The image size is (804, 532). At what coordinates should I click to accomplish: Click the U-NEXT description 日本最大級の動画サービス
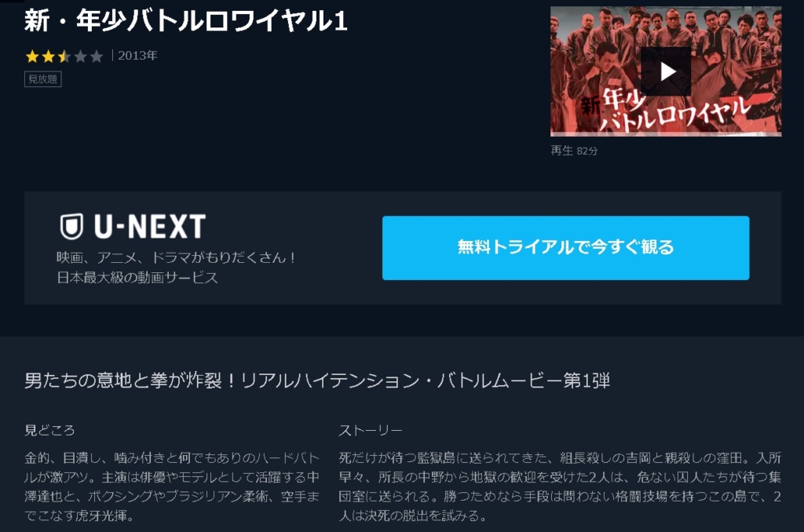pos(137,277)
